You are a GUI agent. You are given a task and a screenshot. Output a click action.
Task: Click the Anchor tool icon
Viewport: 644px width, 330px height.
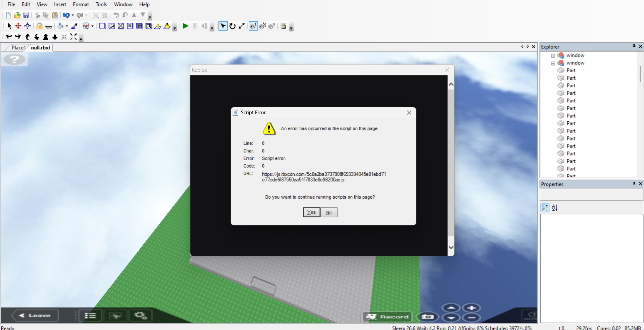[49, 26]
